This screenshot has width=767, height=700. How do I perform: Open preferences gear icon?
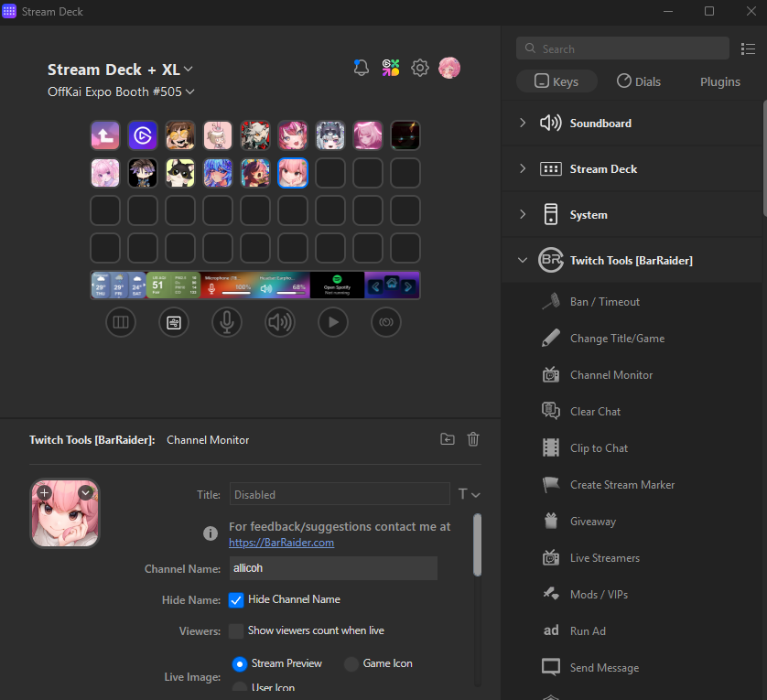[420, 68]
